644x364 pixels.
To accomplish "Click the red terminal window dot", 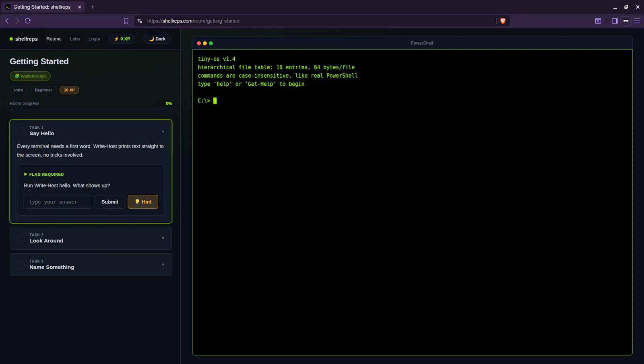I will pos(199,43).
